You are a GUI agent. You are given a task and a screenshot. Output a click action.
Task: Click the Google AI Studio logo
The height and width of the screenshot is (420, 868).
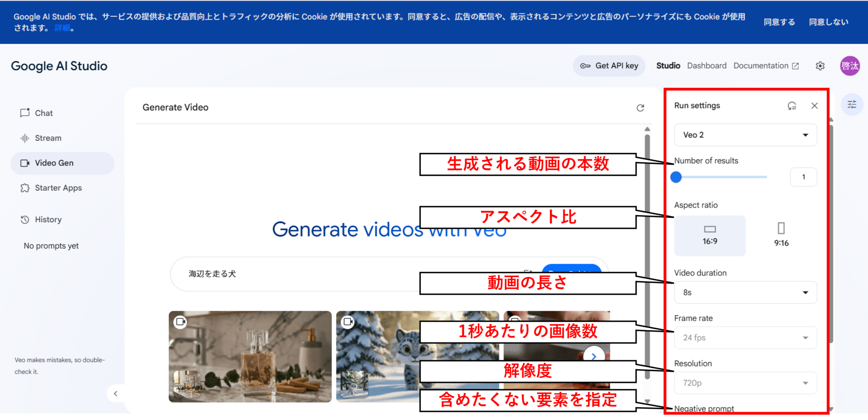click(x=59, y=66)
